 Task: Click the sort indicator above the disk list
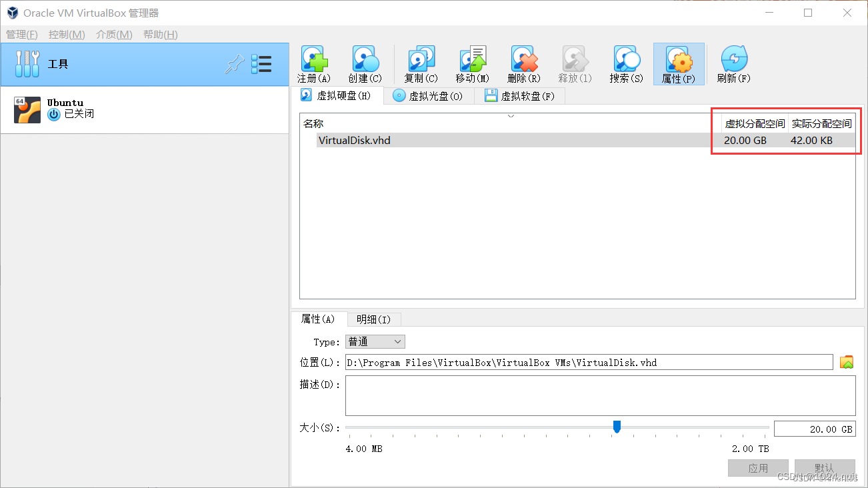pos(511,116)
